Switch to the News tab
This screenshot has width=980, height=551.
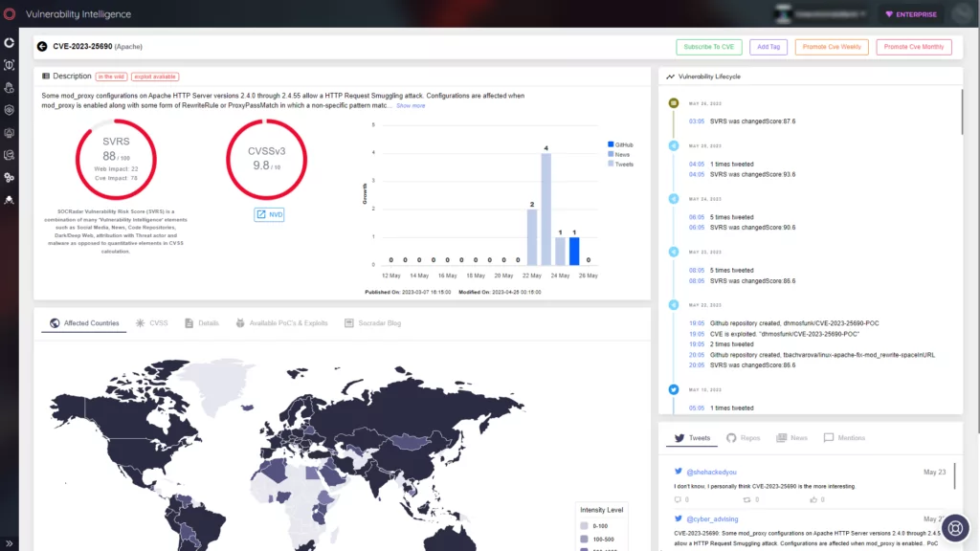point(791,438)
